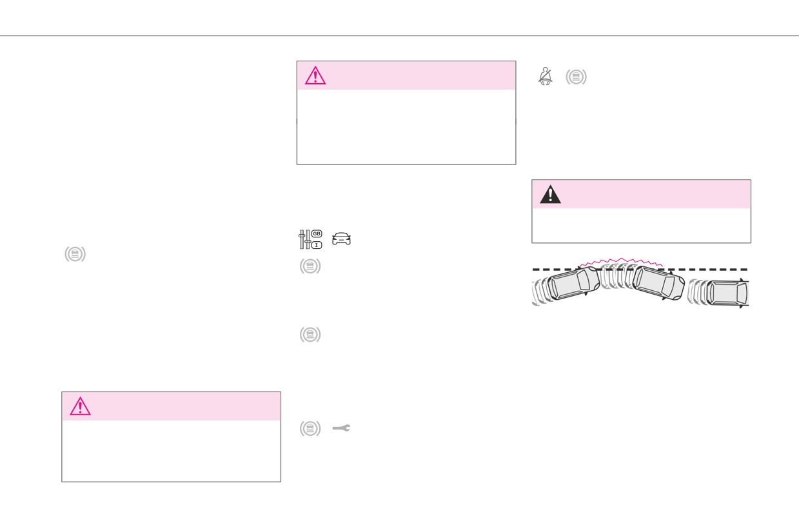Click the pink warning triangle above the GB/I icon

click(x=315, y=75)
